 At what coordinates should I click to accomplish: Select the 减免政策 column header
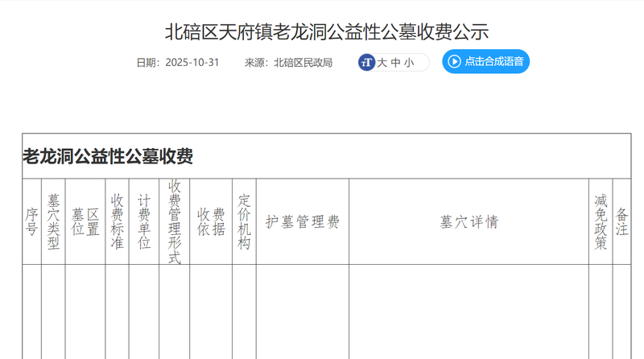[x=601, y=221]
